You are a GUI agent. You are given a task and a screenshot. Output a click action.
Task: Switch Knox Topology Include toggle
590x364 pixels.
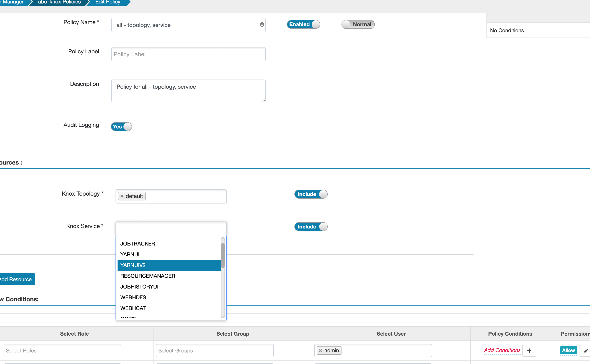pos(311,194)
